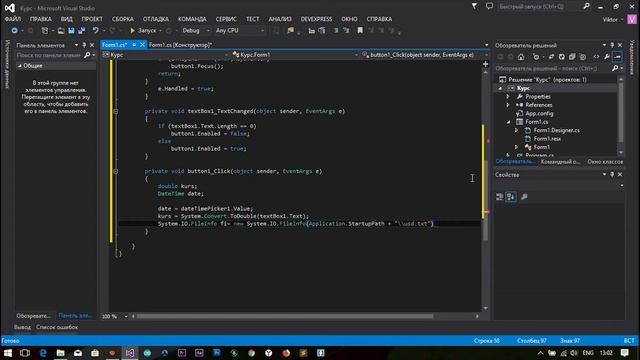Viewport: 640px width, 360px height.
Task: Toggle Categorized view in Свойства panel
Action: click(x=500, y=197)
